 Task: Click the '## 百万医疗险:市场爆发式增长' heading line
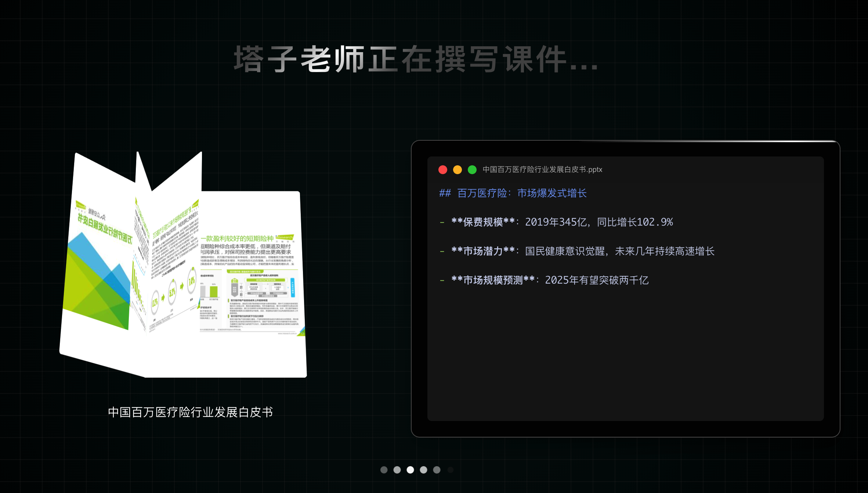click(x=513, y=193)
